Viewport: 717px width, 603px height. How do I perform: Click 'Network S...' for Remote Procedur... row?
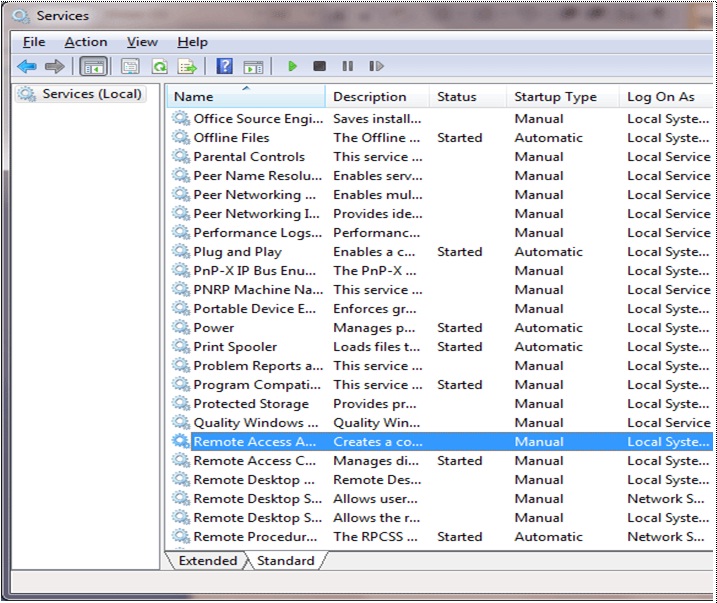[665, 537]
